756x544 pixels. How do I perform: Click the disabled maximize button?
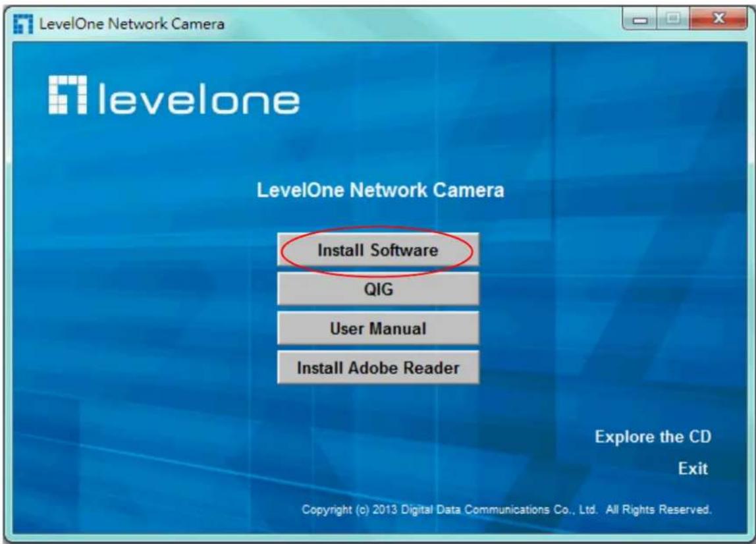click(672, 19)
